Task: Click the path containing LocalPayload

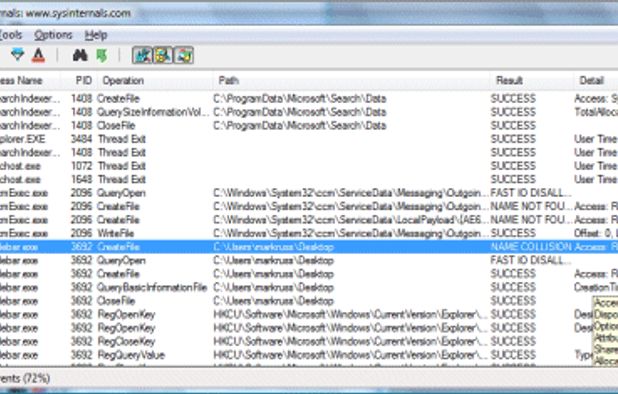Action: click(351, 220)
